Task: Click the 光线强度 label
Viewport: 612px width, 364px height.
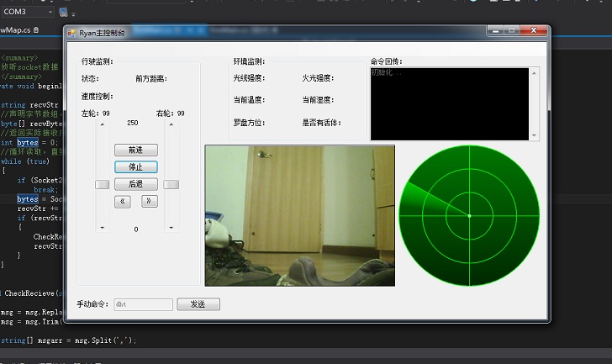Action: click(x=249, y=78)
